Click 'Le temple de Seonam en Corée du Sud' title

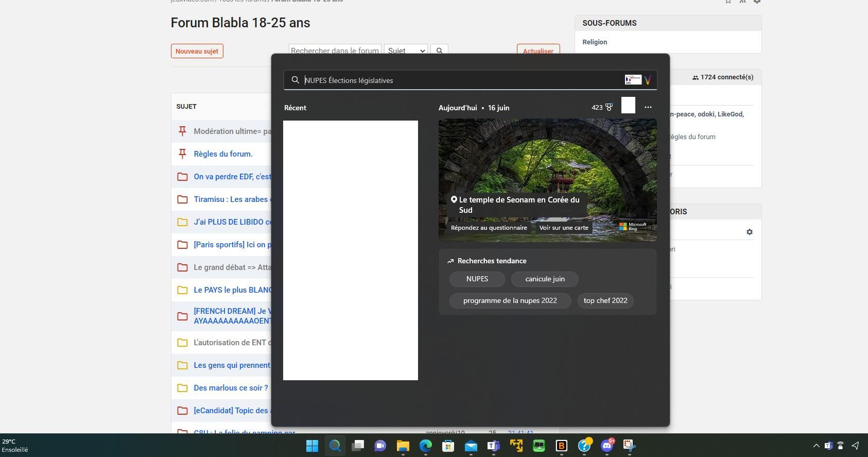pos(518,205)
